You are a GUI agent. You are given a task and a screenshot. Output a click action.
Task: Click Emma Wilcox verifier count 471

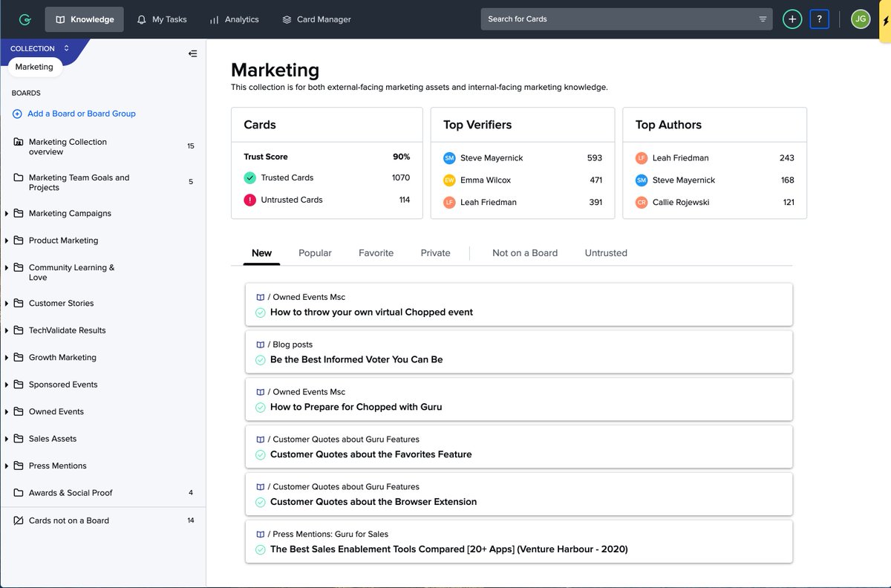595,180
